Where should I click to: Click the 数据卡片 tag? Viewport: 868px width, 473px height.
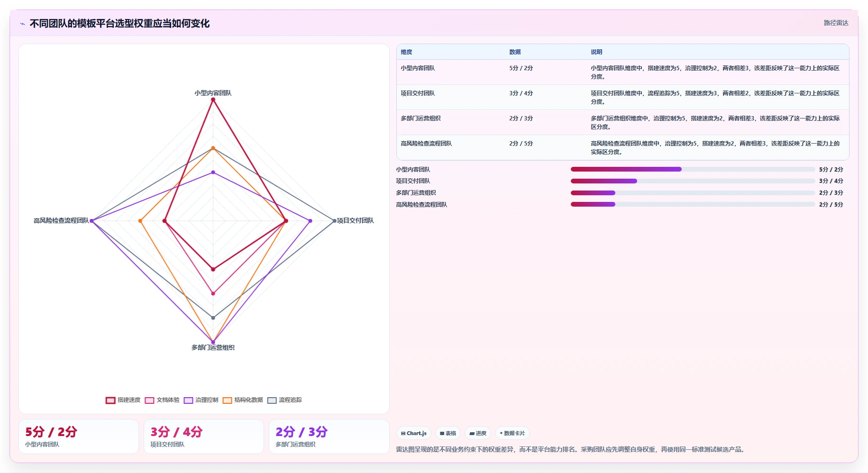click(512, 433)
